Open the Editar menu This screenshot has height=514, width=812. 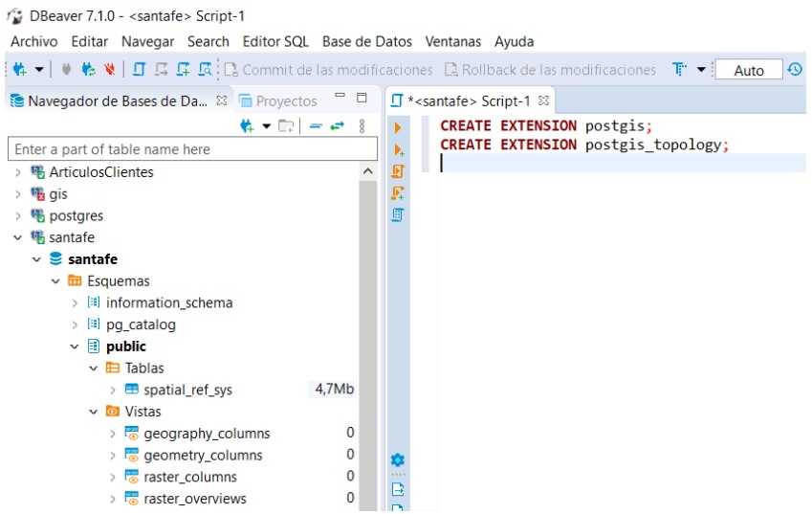90,41
